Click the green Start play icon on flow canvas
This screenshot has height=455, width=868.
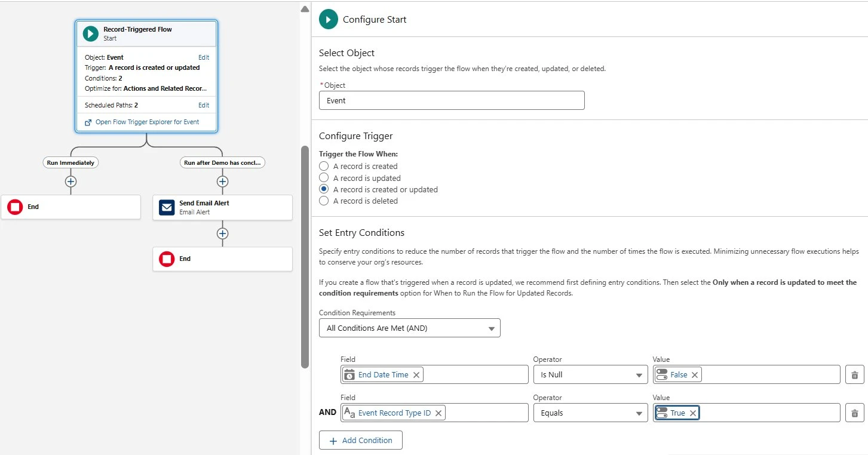click(90, 33)
